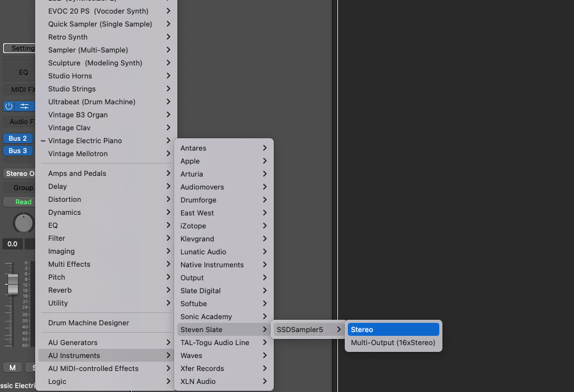
Task: Open the Native Instruments submenu
Action: (224, 265)
